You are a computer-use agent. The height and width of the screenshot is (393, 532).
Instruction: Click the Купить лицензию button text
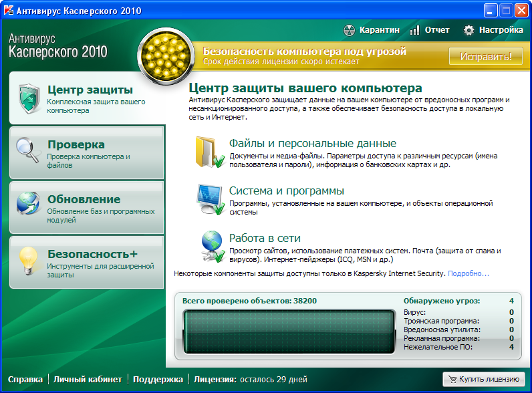pos(489,379)
